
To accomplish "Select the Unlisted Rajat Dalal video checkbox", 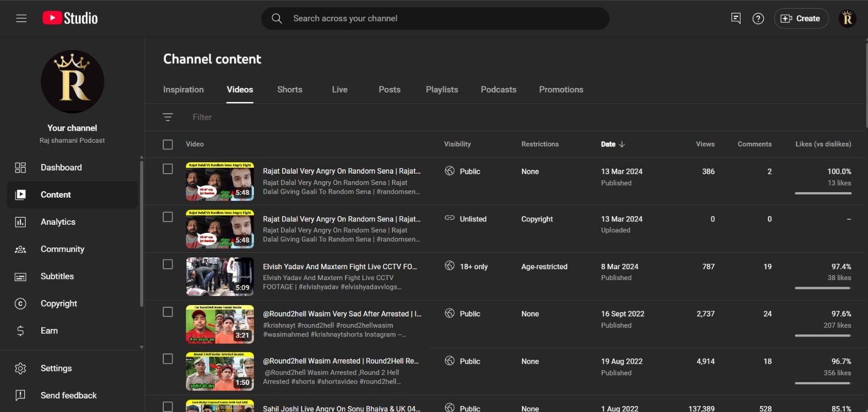I will coord(168,217).
